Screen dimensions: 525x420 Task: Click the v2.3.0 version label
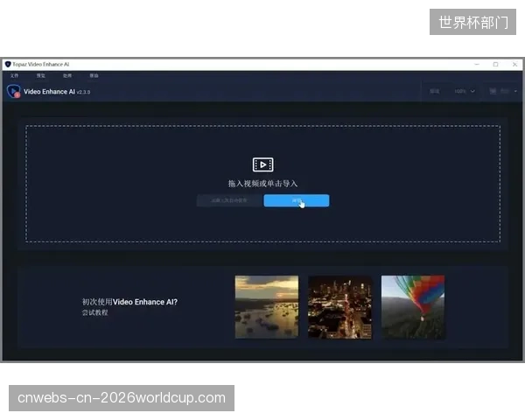click(x=83, y=92)
